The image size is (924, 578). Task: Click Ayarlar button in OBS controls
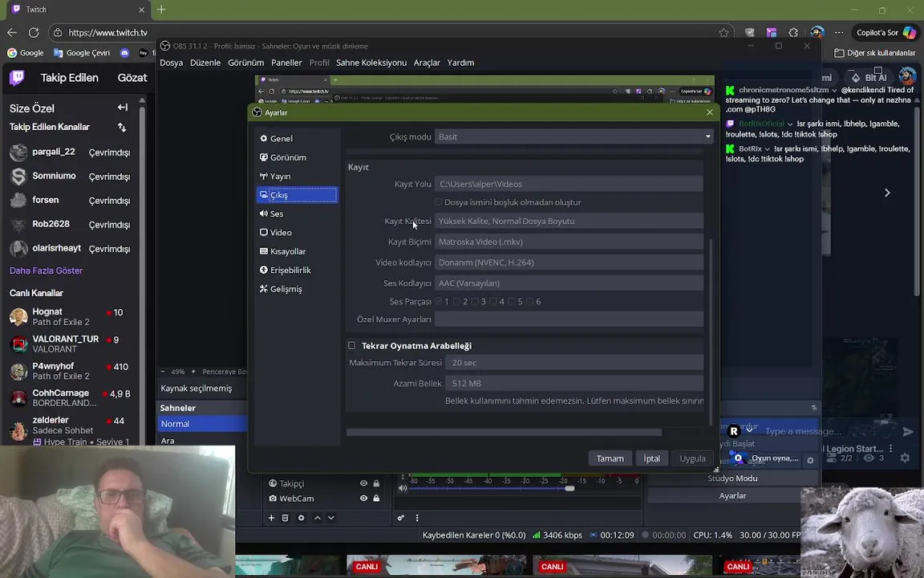732,496
